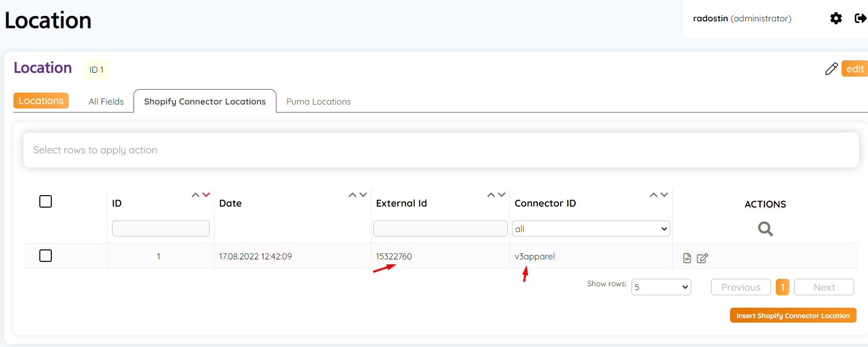Click the Previous page button
868x347 pixels.
tap(741, 287)
